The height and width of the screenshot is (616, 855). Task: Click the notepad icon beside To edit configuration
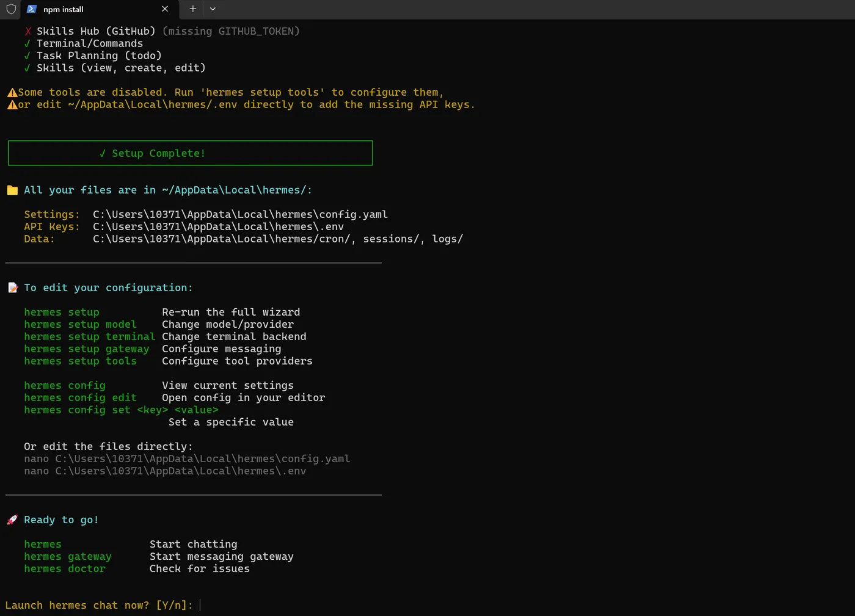[12, 288]
